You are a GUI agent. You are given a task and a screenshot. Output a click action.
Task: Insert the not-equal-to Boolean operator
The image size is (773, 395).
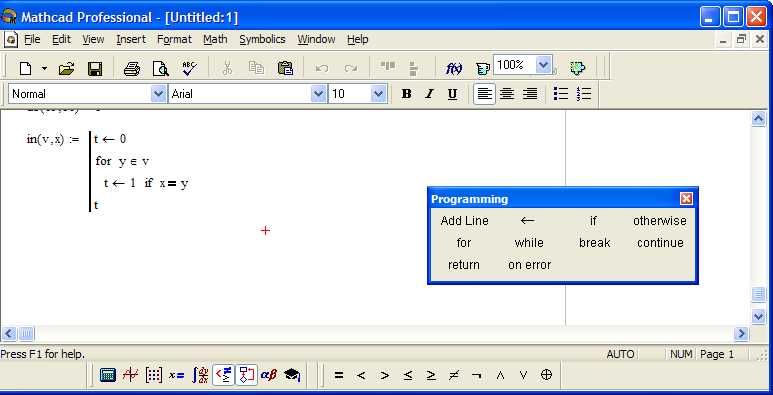coord(454,376)
